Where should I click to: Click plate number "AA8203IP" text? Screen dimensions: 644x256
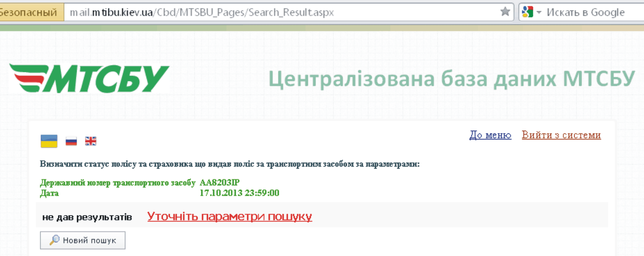[x=220, y=183]
